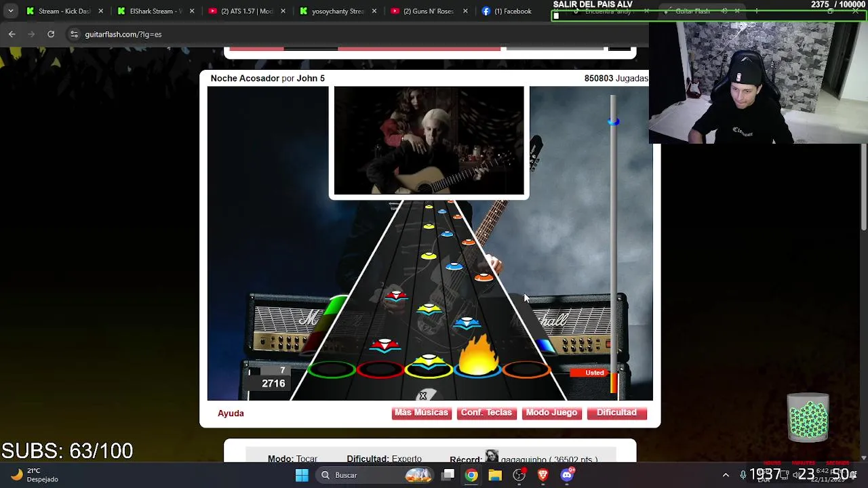Open the Windows Start menu
The height and width of the screenshot is (488, 868).
point(302,475)
